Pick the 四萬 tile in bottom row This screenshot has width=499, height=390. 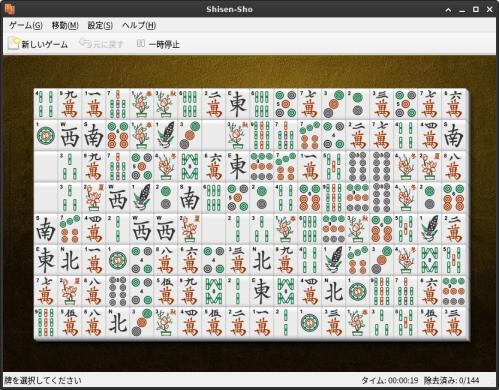click(x=190, y=323)
